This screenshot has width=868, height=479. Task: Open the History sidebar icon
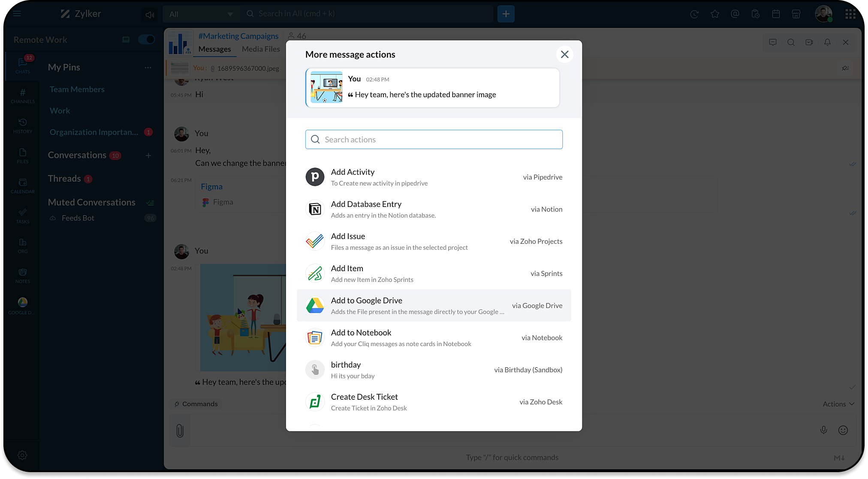coord(23,126)
